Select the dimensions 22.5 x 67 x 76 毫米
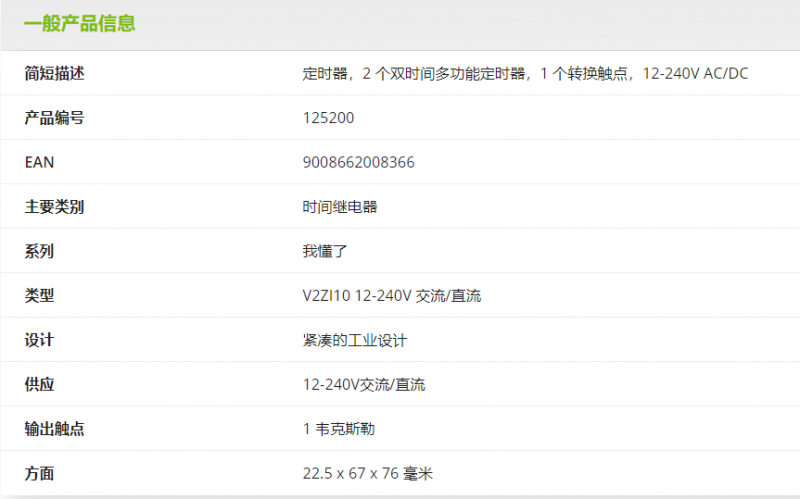This screenshot has width=800, height=499. click(367, 473)
